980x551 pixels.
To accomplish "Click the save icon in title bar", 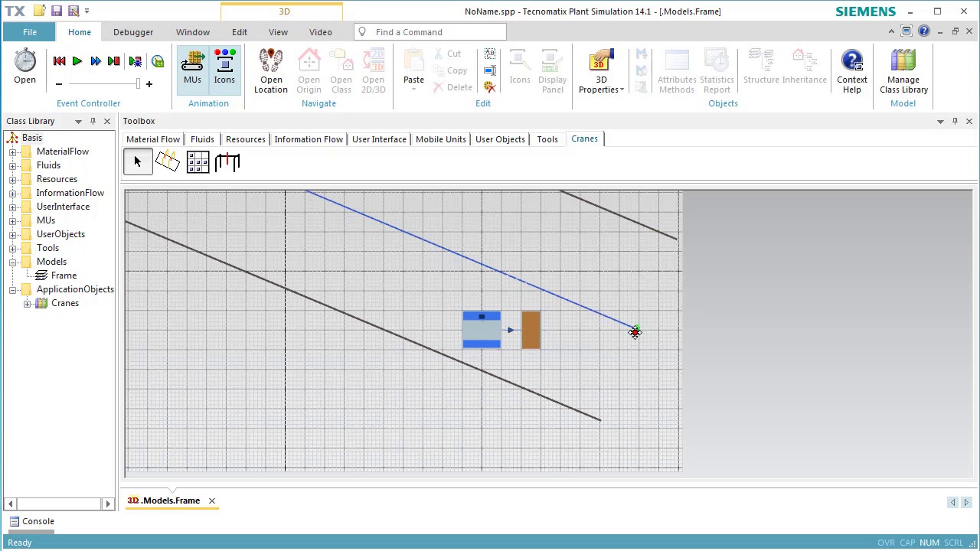I will (x=56, y=11).
